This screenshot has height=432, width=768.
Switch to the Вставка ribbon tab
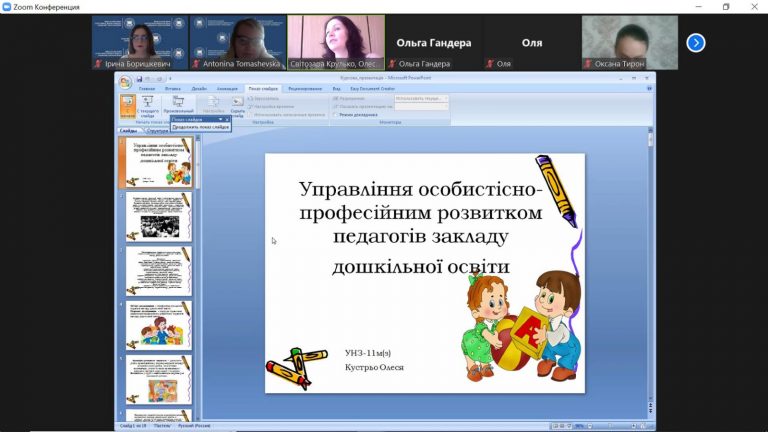[x=173, y=89]
